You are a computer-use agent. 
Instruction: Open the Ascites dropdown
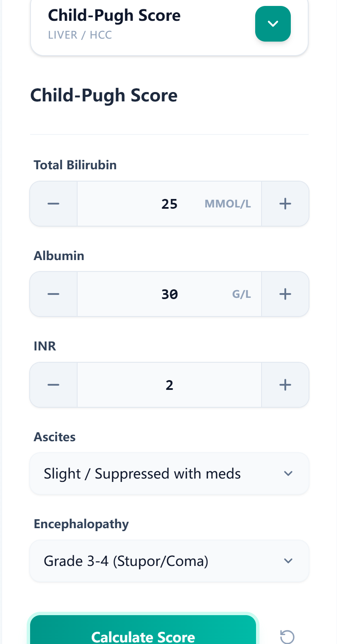[169, 473]
